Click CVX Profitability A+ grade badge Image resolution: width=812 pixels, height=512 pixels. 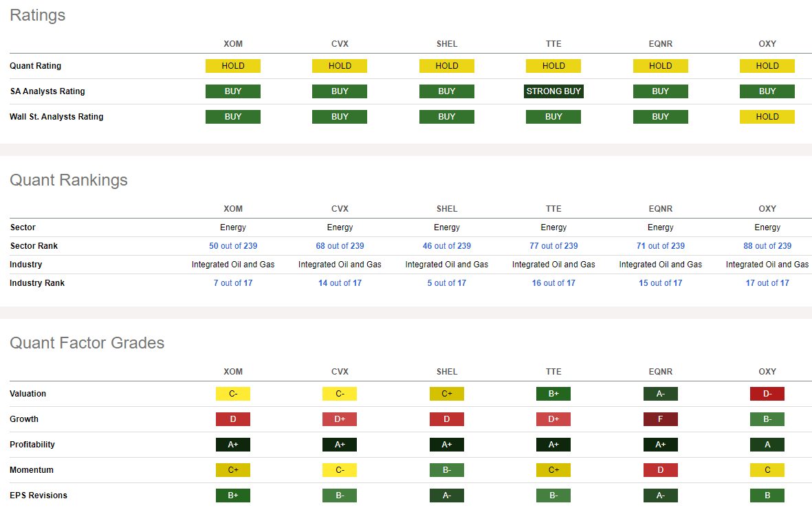[340, 444]
